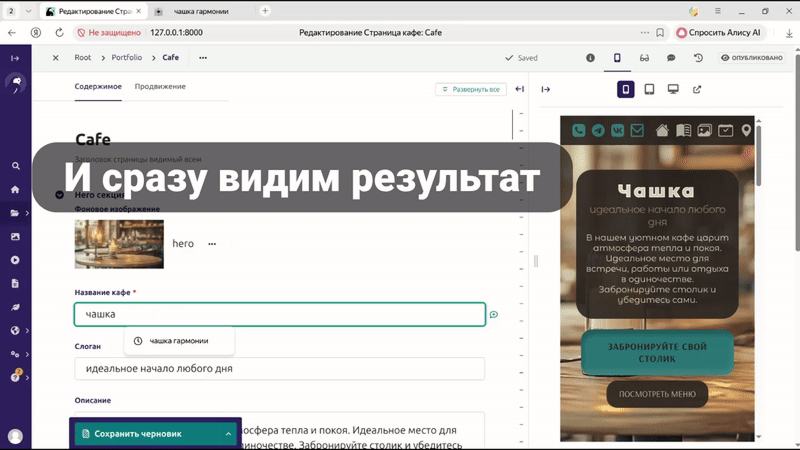Open user account avatar in sidebar
800x450 pixels.
pos(15,436)
